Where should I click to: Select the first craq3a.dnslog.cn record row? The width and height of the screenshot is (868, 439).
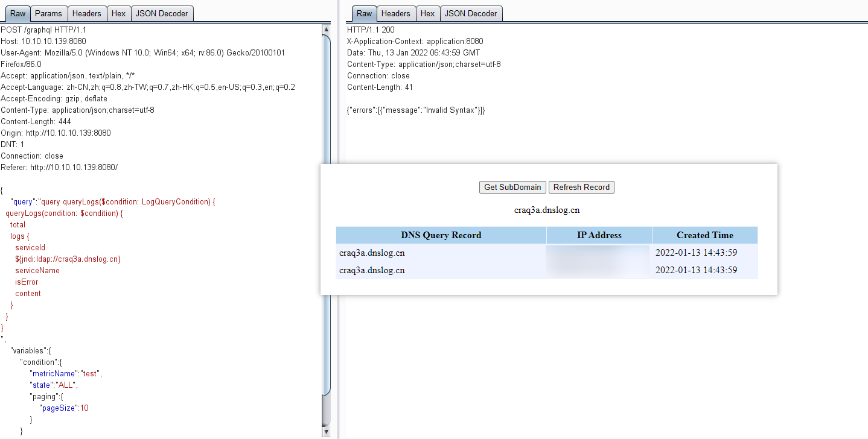click(547, 253)
